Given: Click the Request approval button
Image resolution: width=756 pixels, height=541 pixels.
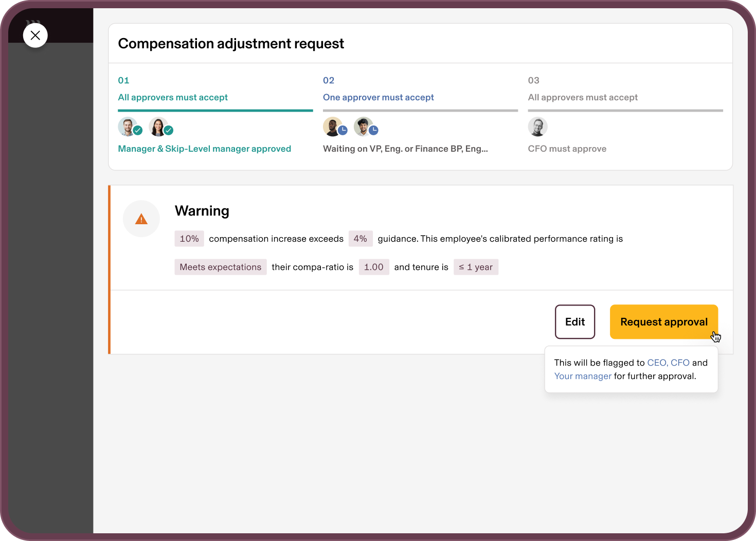Looking at the screenshot, I should [664, 322].
